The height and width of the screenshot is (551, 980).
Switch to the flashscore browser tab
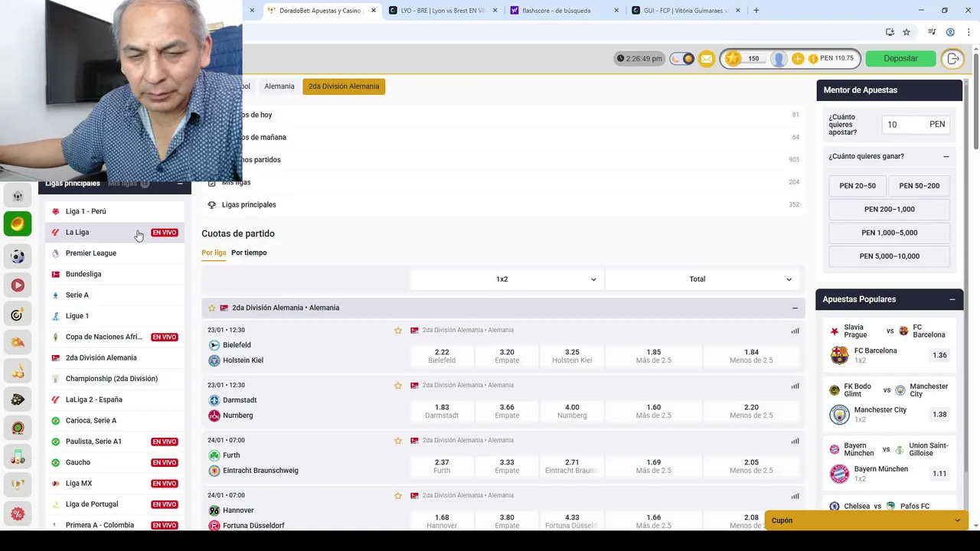pyautogui.click(x=563, y=11)
